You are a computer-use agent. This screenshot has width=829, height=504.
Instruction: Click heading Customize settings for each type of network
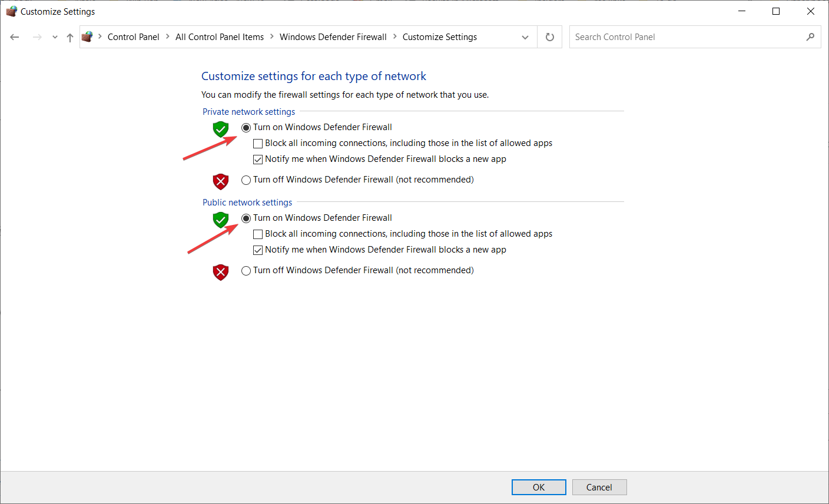(314, 76)
